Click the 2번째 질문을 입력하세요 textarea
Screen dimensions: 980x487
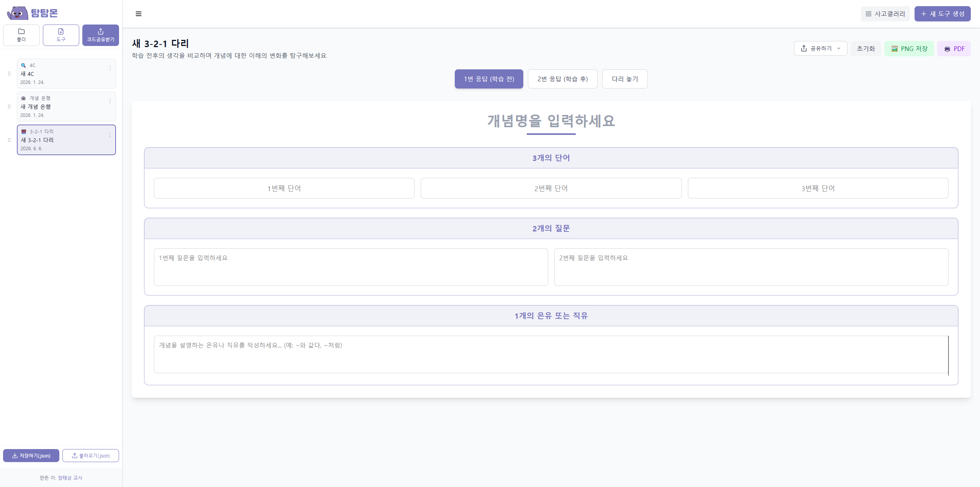click(x=751, y=267)
